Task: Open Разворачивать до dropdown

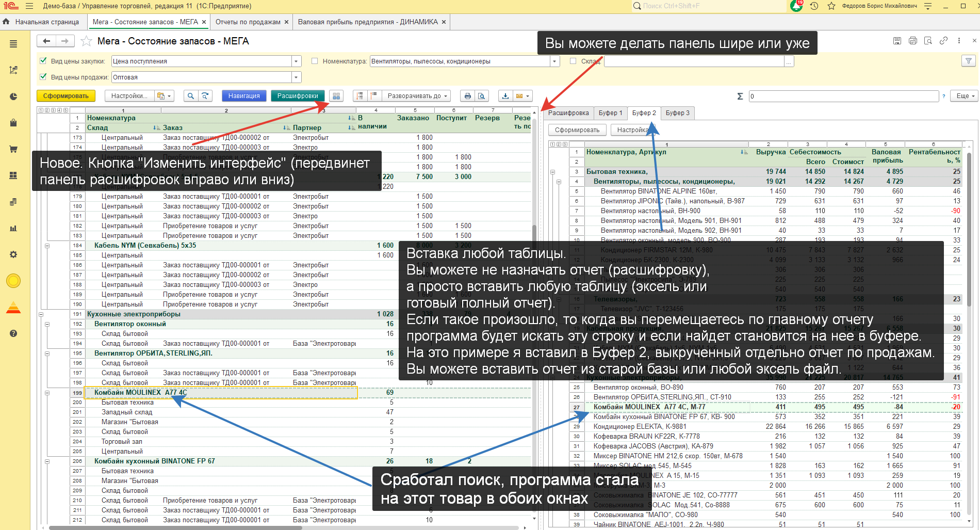Action: [x=417, y=96]
